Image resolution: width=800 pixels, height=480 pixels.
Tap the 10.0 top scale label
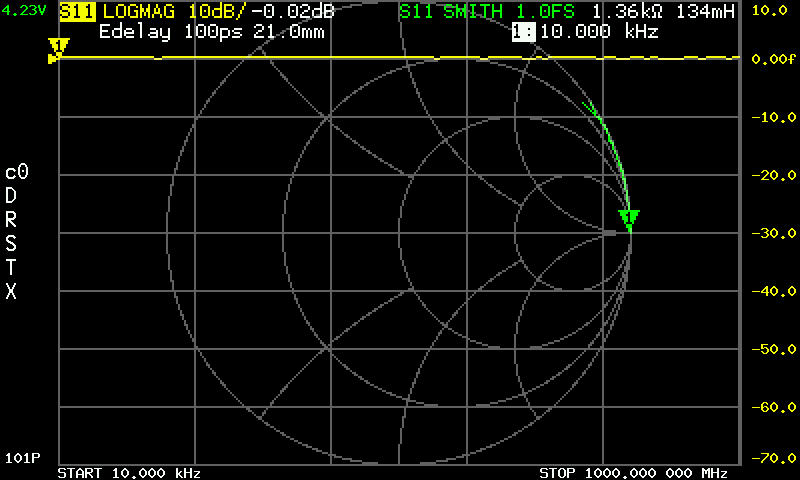[x=770, y=10]
